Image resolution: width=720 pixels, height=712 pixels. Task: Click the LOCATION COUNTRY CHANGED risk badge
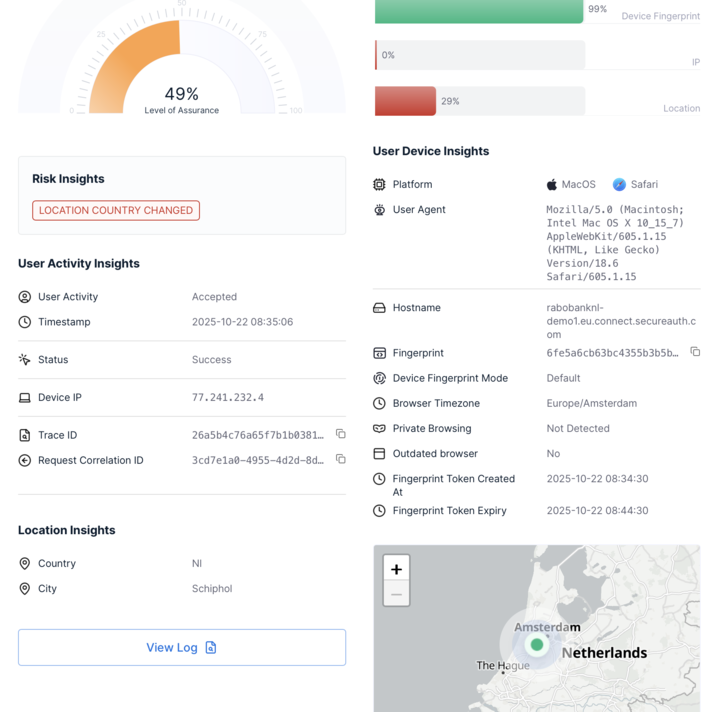[x=116, y=210]
